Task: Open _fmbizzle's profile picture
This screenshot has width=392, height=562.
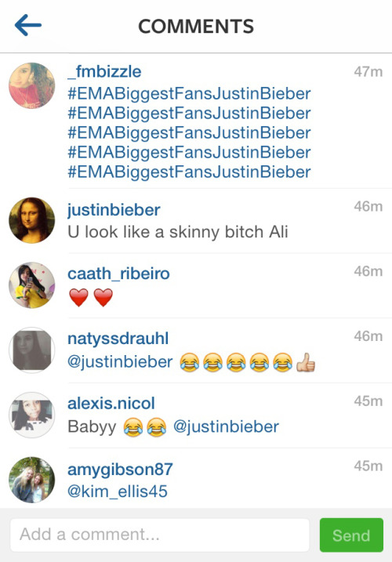Action: click(x=32, y=85)
